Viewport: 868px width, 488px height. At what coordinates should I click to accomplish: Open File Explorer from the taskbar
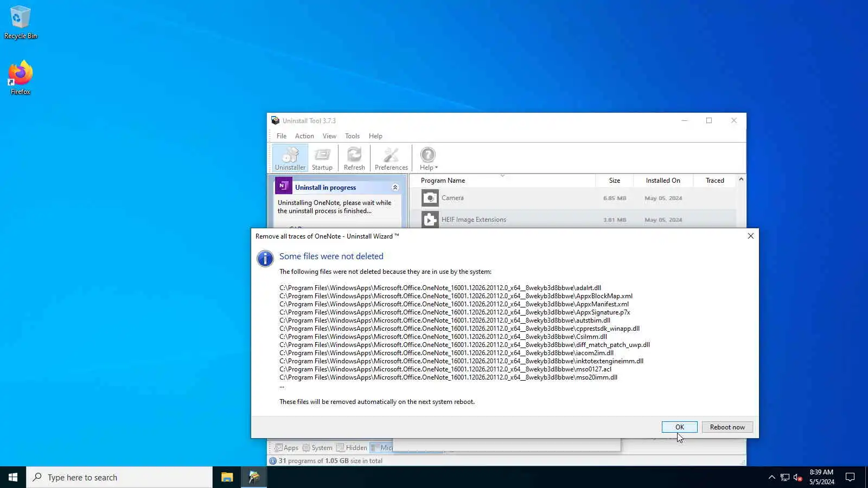pos(227,477)
